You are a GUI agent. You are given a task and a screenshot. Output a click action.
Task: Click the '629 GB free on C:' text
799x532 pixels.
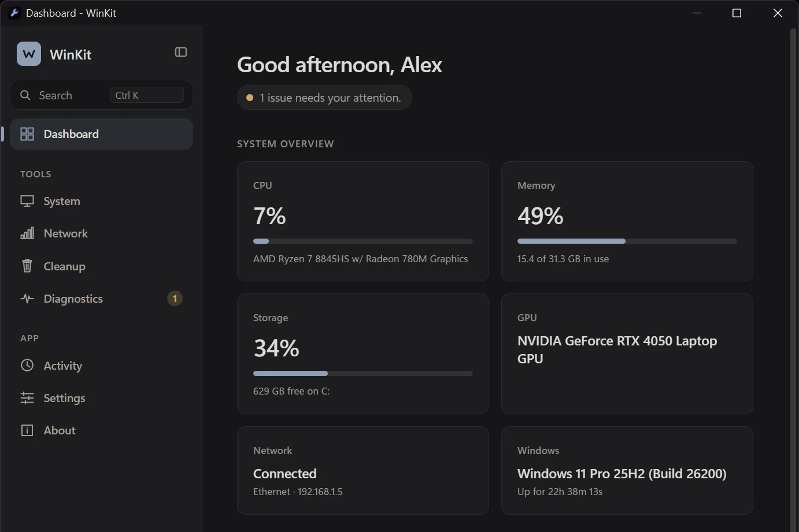pos(291,391)
